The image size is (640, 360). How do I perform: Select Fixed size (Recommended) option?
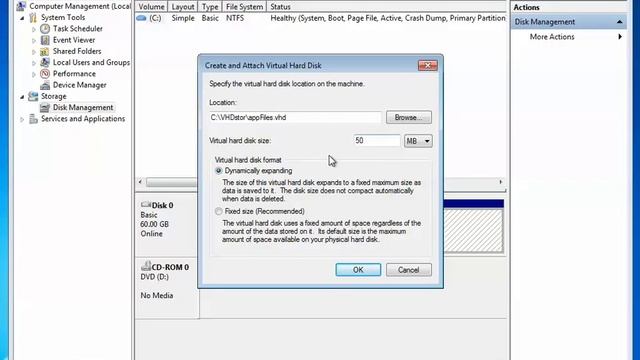click(x=219, y=211)
